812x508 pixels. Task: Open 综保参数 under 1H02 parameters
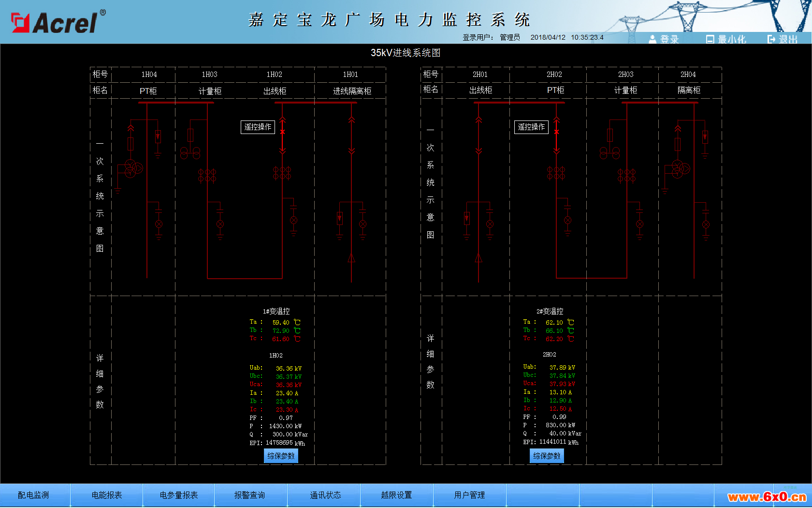click(281, 456)
